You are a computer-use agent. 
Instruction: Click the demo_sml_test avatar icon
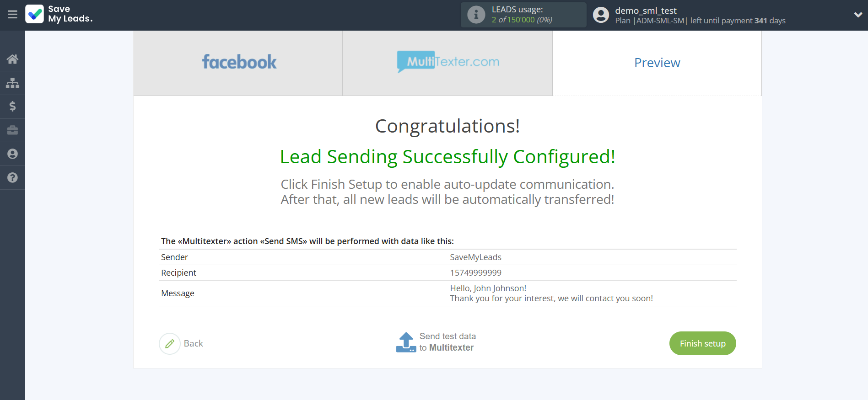tap(601, 15)
